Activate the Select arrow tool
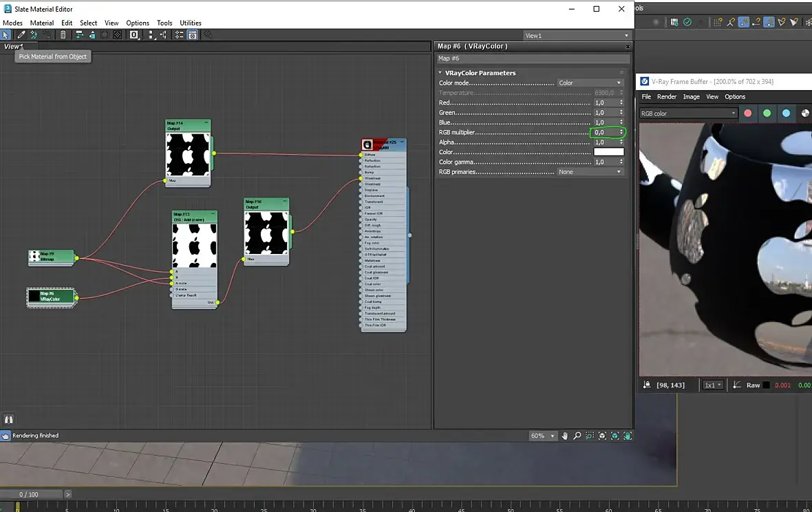This screenshot has width=812, height=512. [7, 34]
